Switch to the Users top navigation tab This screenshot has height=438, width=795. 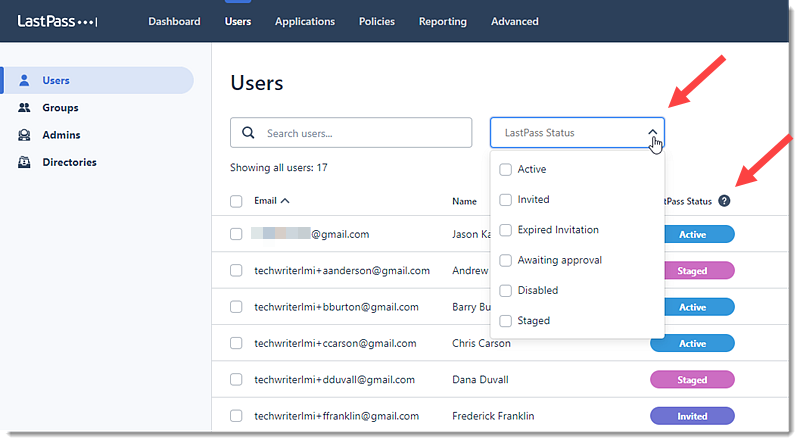pos(238,21)
